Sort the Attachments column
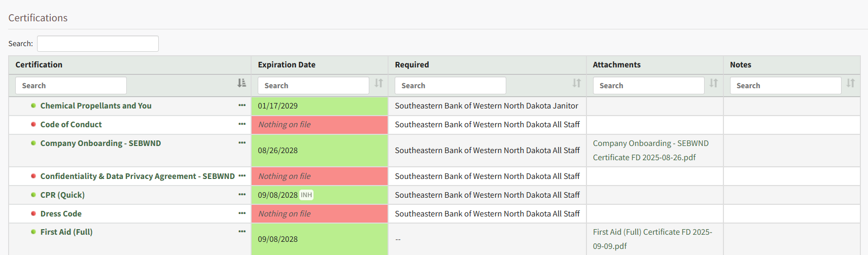 (713, 83)
